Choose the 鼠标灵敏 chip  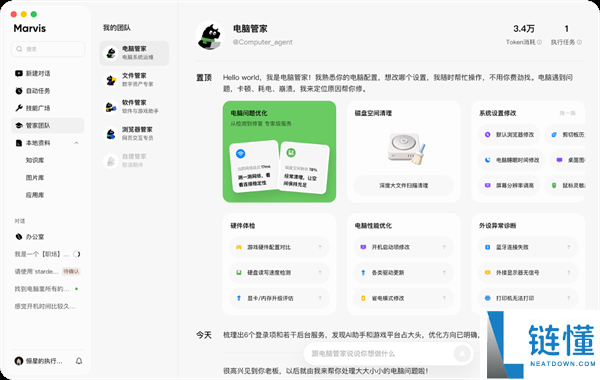click(566, 185)
